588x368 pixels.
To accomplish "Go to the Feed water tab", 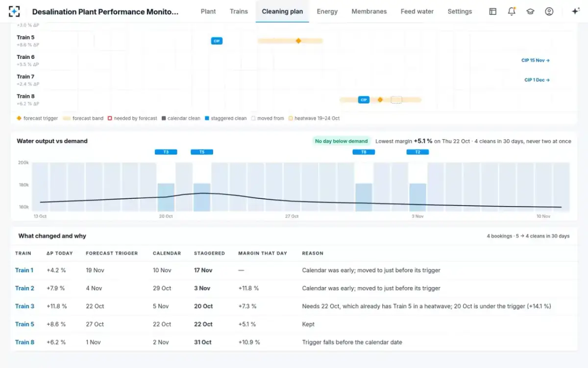I will 417,11.
